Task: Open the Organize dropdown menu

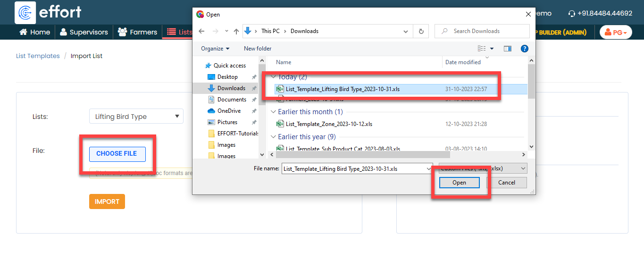Action: (x=215, y=49)
